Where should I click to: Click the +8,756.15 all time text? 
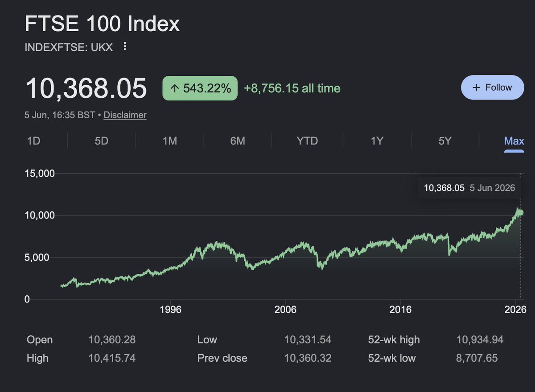pyautogui.click(x=292, y=88)
